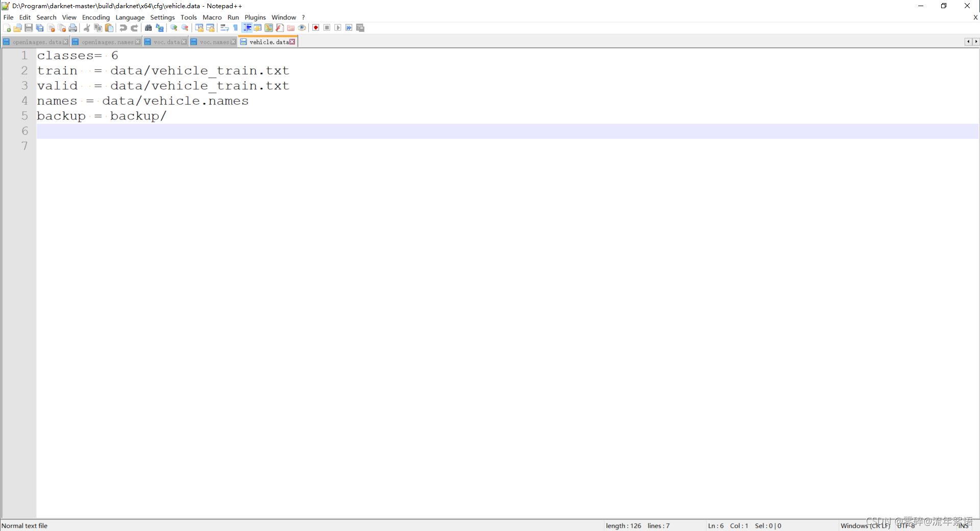Copy the selection using the toolbar Copy icon

(x=98, y=28)
